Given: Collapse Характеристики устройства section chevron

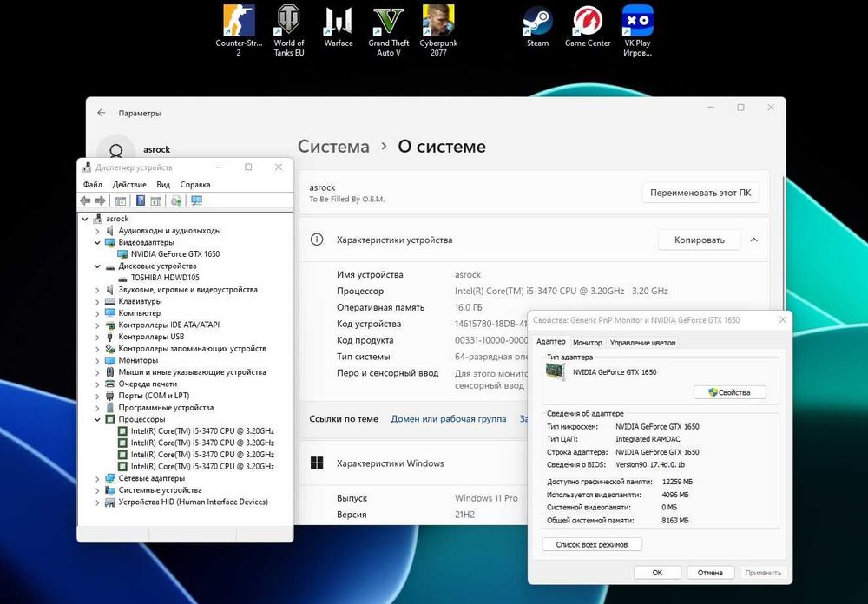Looking at the screenshot, I should point(754,240).
